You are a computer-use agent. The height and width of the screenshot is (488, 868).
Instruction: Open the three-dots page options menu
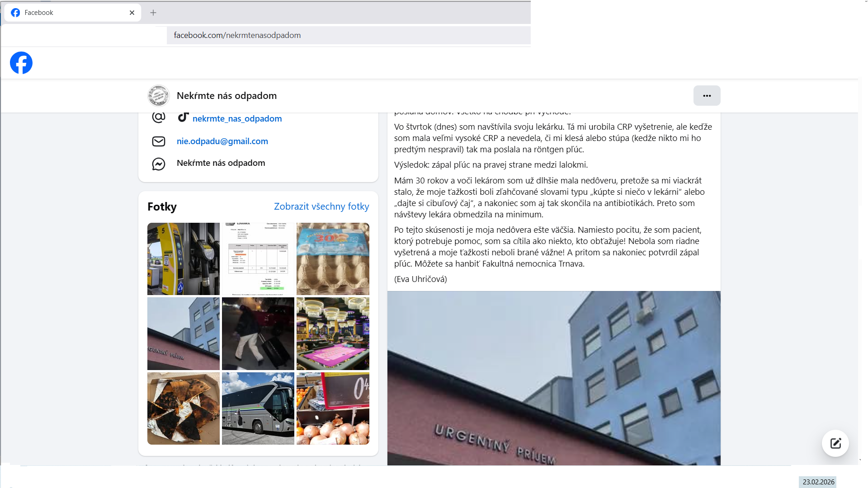(707, 96)
